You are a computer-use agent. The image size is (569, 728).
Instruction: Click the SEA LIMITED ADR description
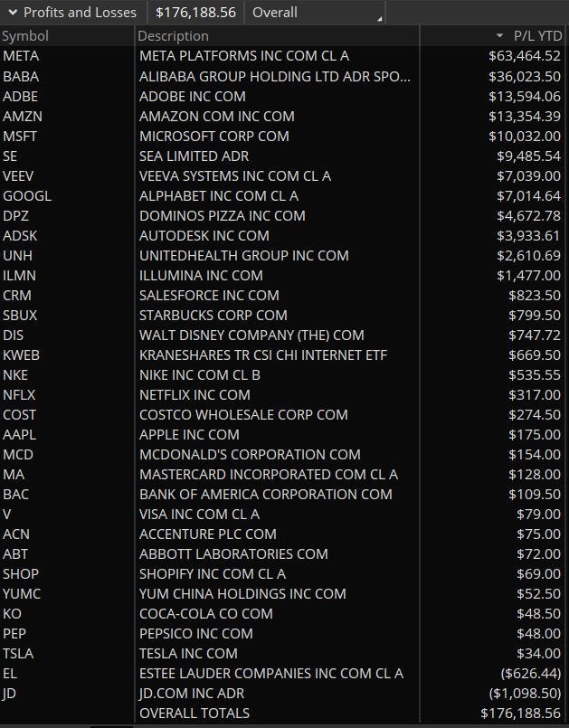point(194,156)
